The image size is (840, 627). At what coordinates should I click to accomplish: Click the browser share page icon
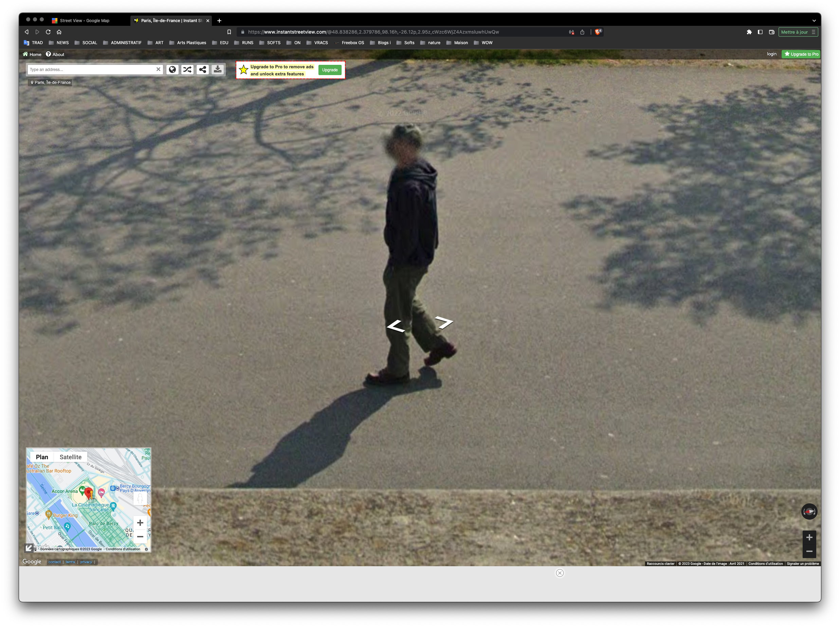(582, 32)
